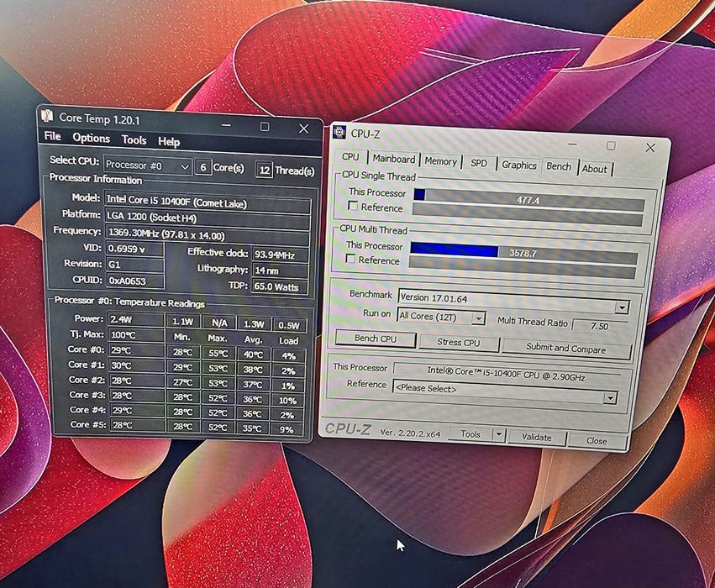Enable Reference checkbox under CPU Single Thread

353,206
